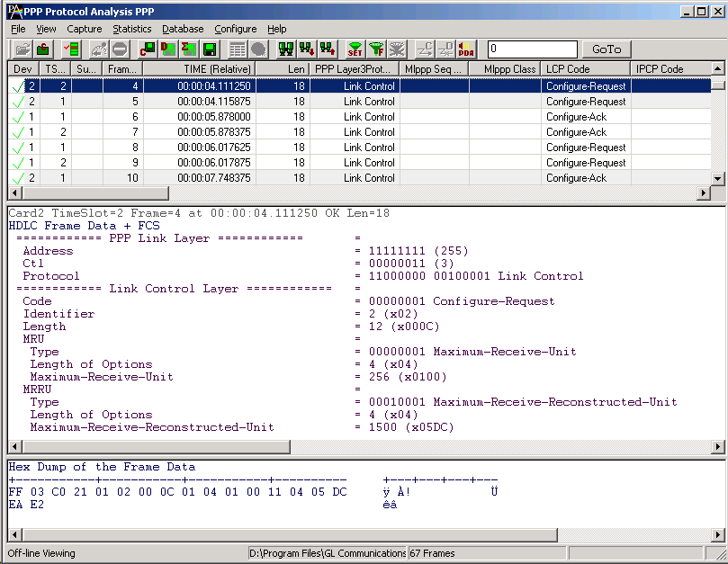728x564 pixels.
Task: Click the gray circle toolbar icon
Action: pos(258,49)
